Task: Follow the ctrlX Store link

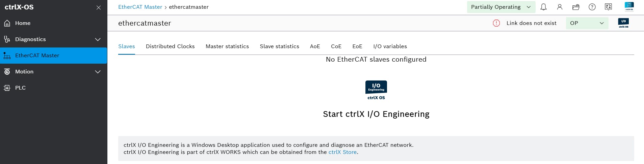Action: point(342,152)
